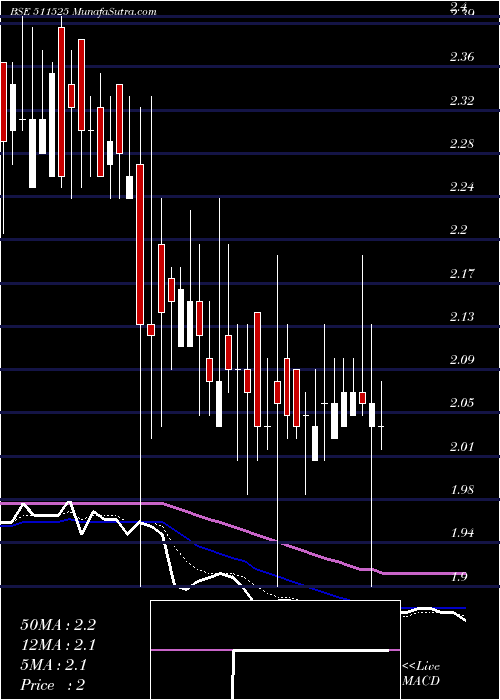Click the <<Live MACD label
The width and height of the screenshot is (500, 700).
(421, 674)
